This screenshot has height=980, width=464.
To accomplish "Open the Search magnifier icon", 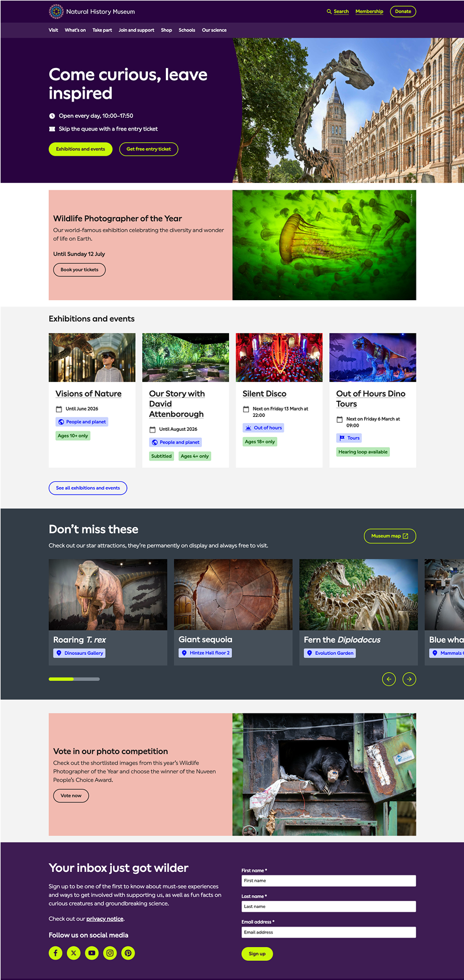I will 329,12.
